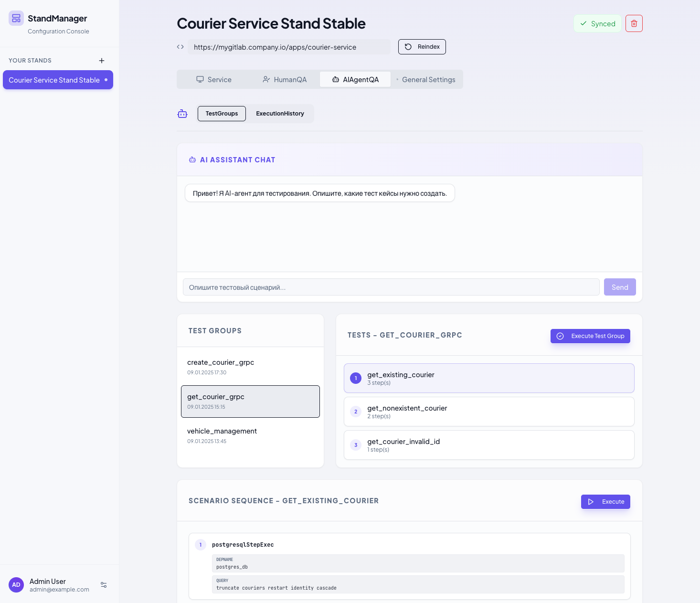Viewport: 700px width, 603px height.
Task: Click the code brackets icon beside repository URL
Action: pos(180,47)
